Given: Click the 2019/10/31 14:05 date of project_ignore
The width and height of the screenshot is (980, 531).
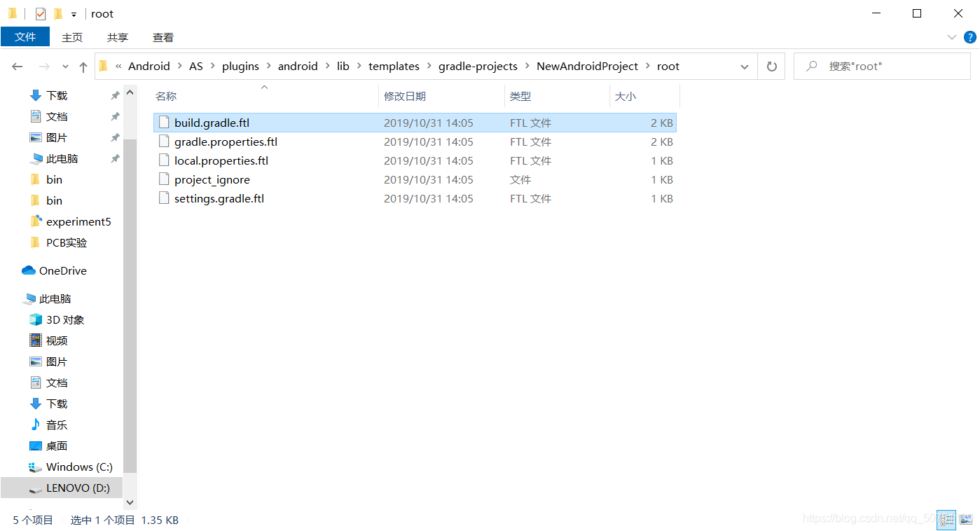Looking at the screenshot, I should [429, 179].
